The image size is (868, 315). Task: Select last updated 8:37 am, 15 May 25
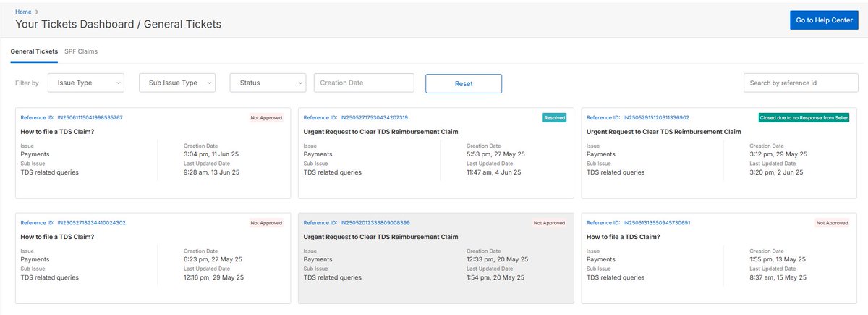click(778, 277)
